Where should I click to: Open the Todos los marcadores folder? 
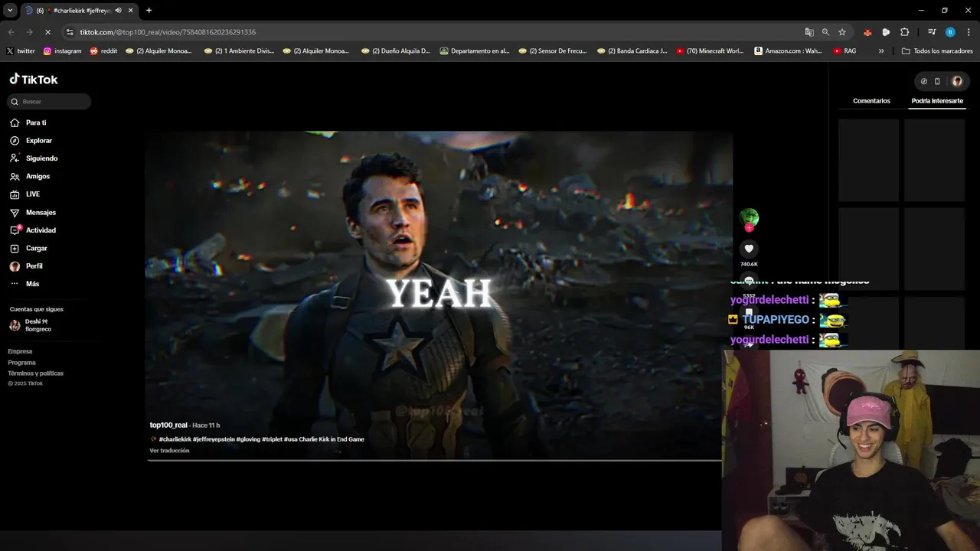937,51
